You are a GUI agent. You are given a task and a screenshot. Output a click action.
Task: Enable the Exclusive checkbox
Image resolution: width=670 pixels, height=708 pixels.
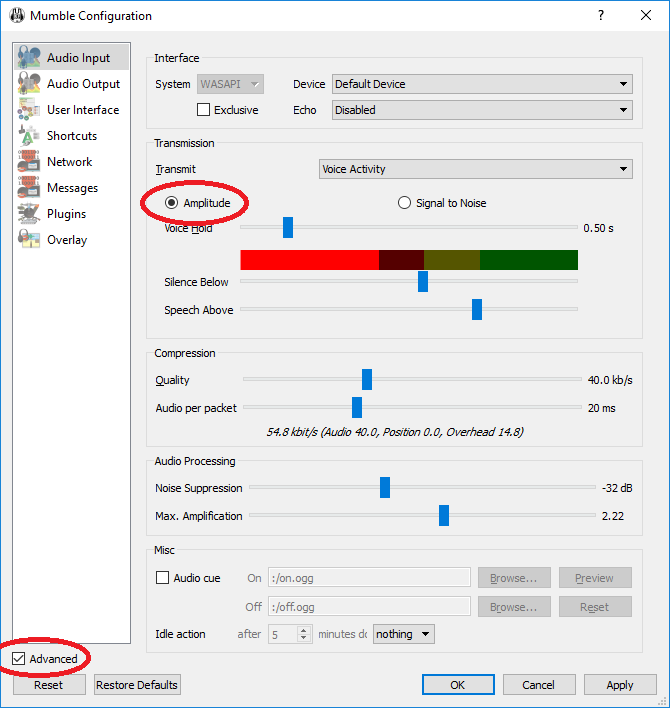pyautogui.click(x=204, y=110)
